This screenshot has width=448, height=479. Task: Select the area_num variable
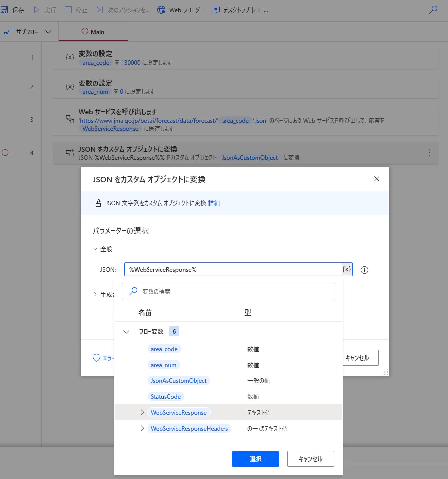pos(164,365)
